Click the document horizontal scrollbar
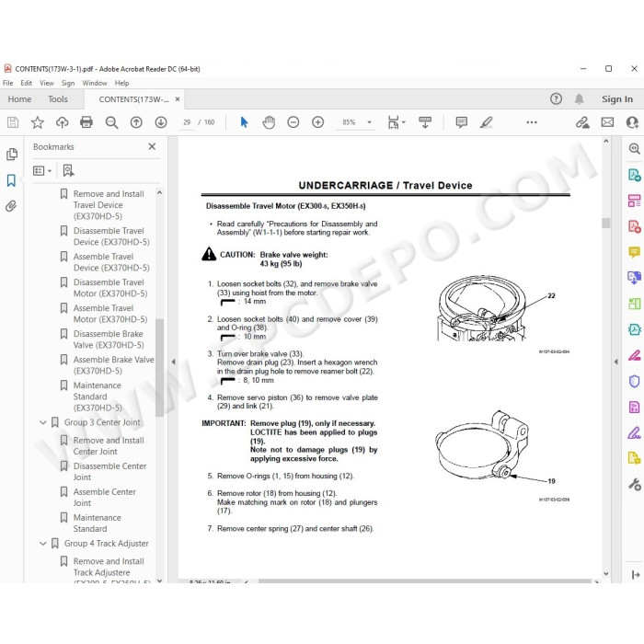Viewport: 644px width, 644px height. tap(425, 581)
